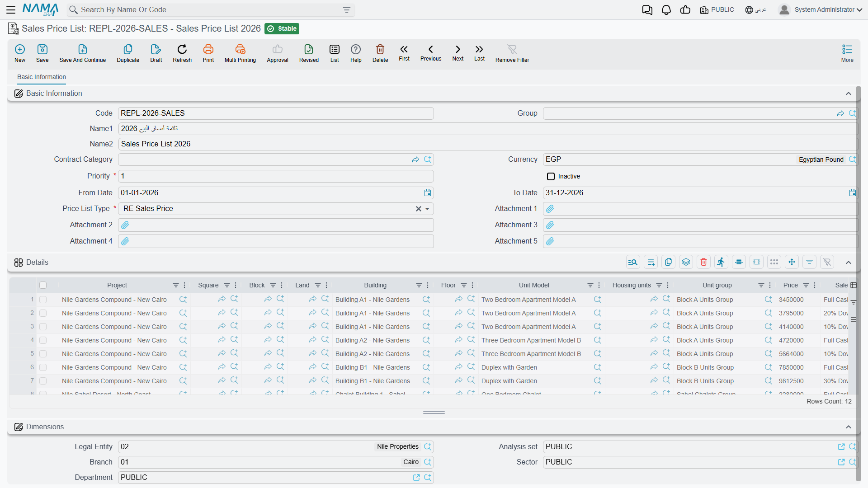This screenshot has height=488, width=868.
Task: Open Project column filter
Action: point(175,285)
